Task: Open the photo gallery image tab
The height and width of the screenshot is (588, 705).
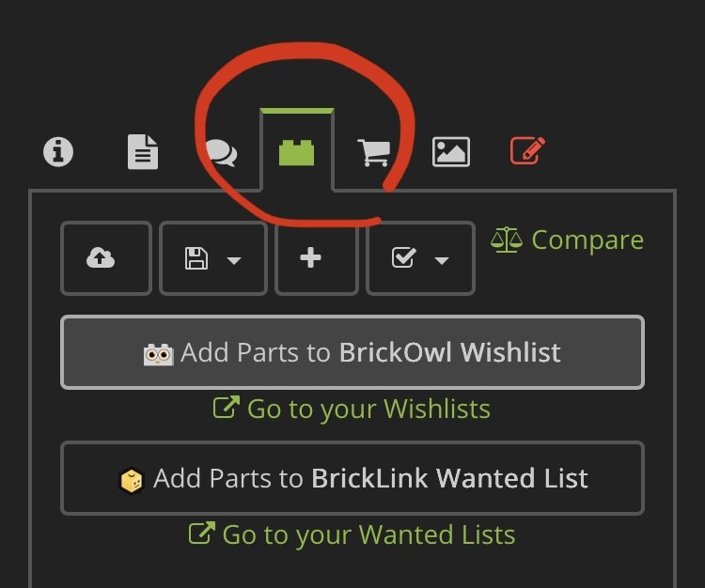Action: pos(451,152)
